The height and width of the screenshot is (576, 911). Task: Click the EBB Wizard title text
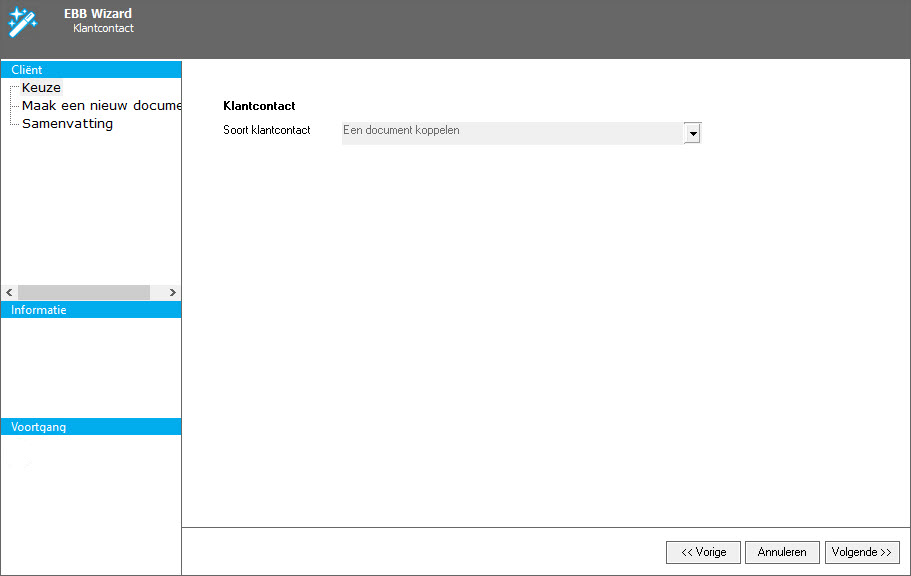[98, 14]
